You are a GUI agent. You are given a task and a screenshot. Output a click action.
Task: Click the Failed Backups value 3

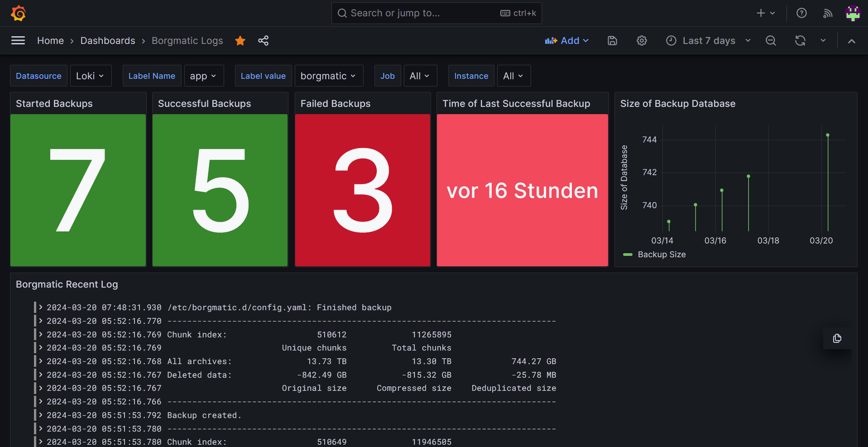click(363, 190)
